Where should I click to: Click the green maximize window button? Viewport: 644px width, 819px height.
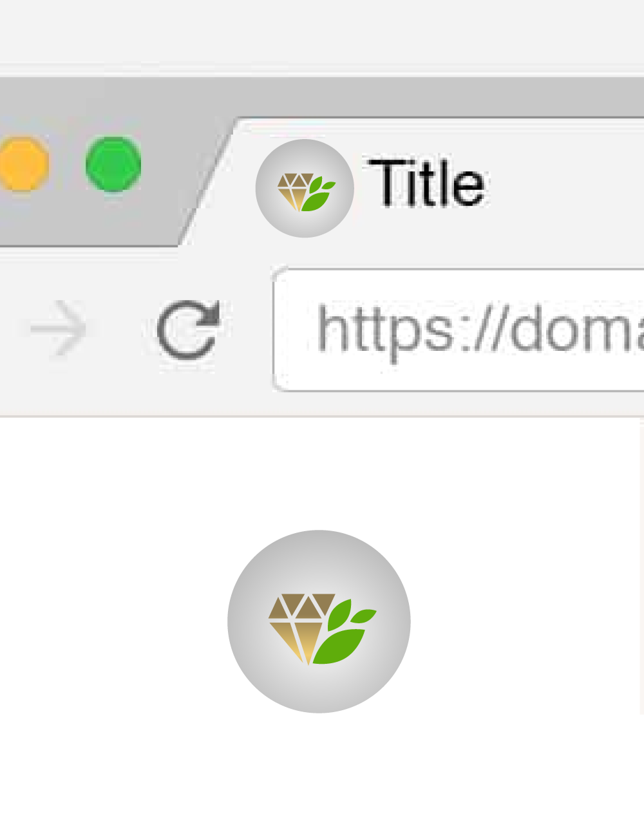(113, 164)
